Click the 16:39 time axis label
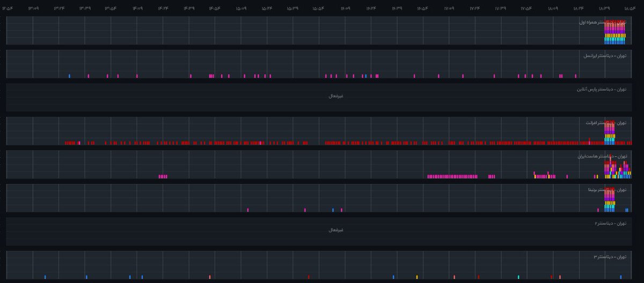The height and width of the screenshot is (283, 644). 397,9
